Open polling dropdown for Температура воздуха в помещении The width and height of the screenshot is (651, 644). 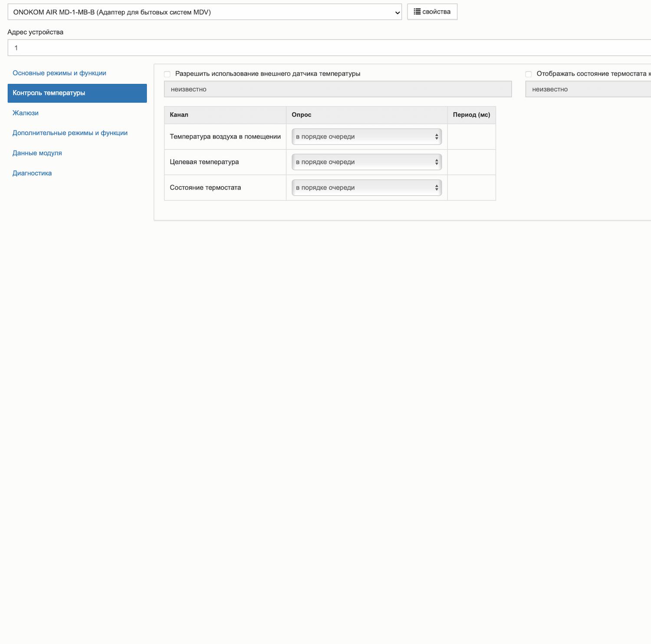(x=367, y=137)
